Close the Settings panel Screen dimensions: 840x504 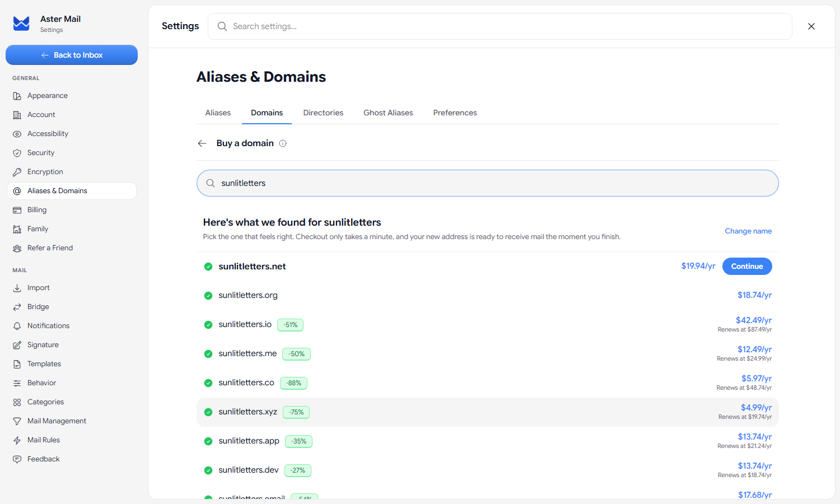[811, 26]
